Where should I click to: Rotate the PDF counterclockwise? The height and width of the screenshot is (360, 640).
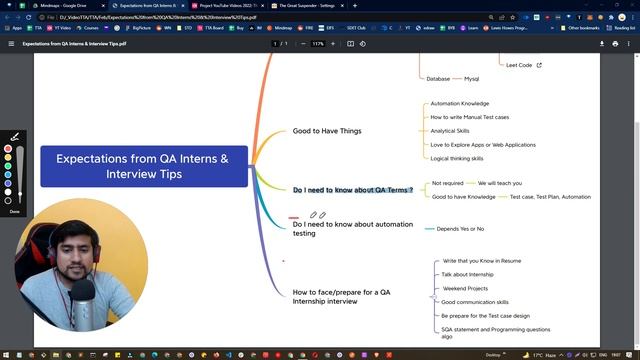(x=363, y=44)
